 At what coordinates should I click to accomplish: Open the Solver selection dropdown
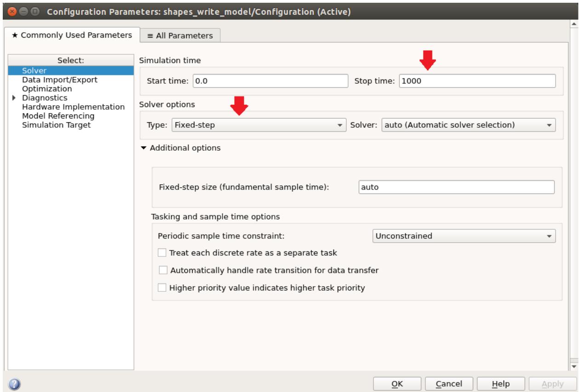(468, 125)
